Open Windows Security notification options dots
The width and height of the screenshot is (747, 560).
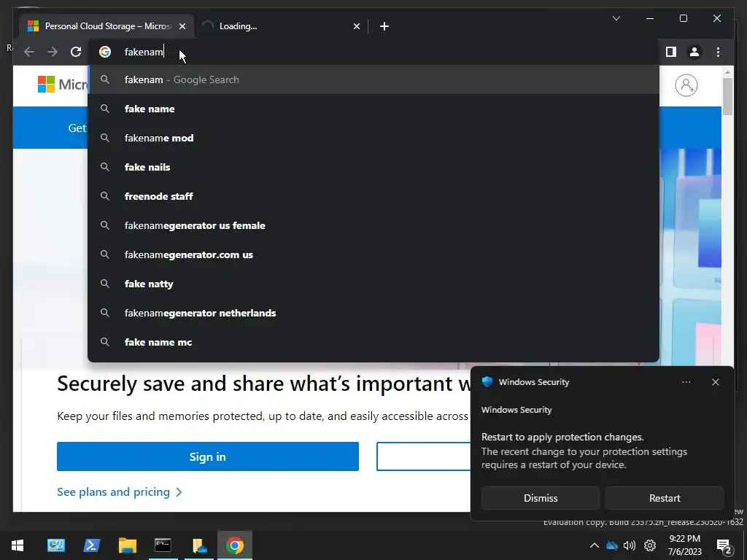point(686,382)
